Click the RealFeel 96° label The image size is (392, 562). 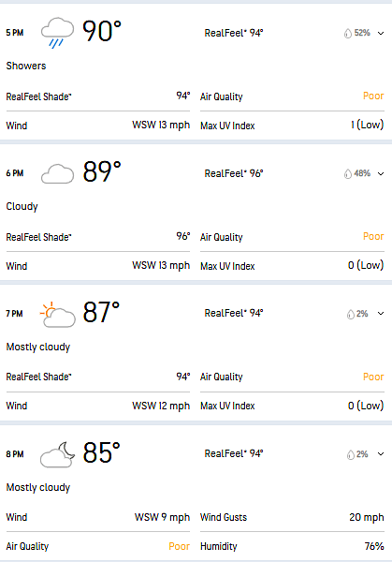(234, 173)
